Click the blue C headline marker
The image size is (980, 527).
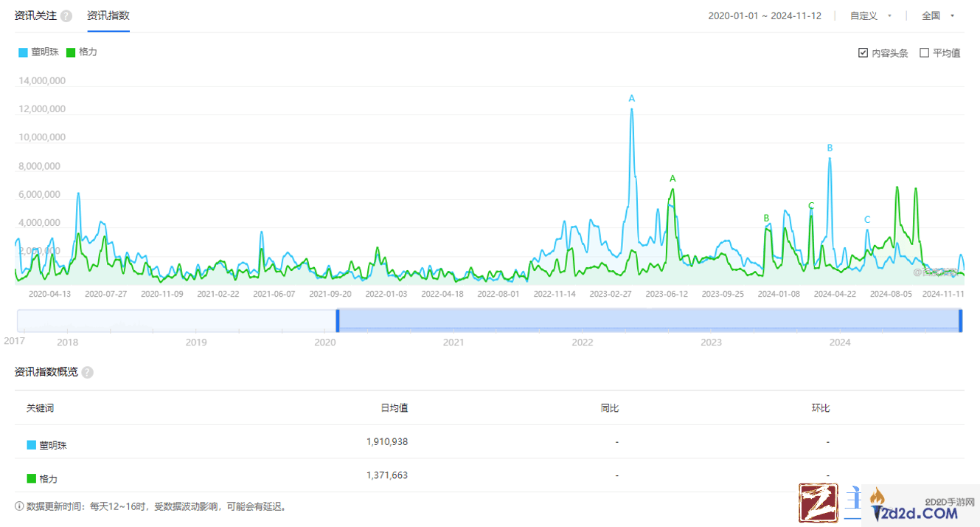[867, 220]
